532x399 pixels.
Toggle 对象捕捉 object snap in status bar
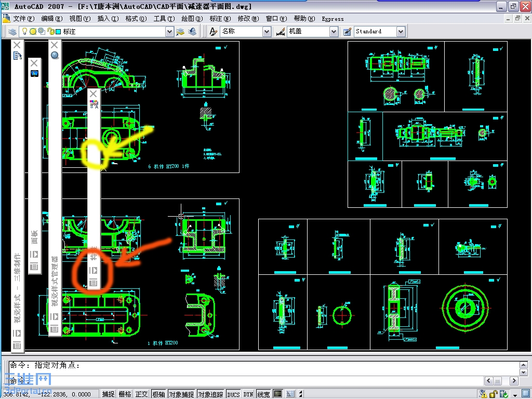tap(181, 394)
